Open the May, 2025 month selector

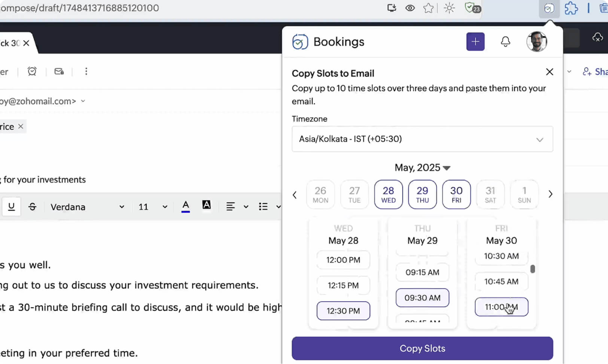(x=422, y=168)
